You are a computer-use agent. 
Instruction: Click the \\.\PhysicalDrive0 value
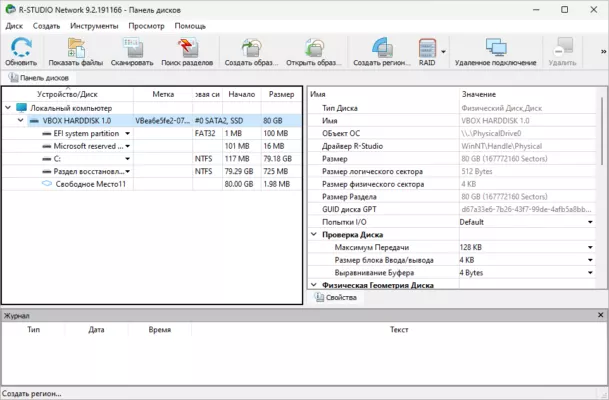pyautogui.click(x=491, y=134)
